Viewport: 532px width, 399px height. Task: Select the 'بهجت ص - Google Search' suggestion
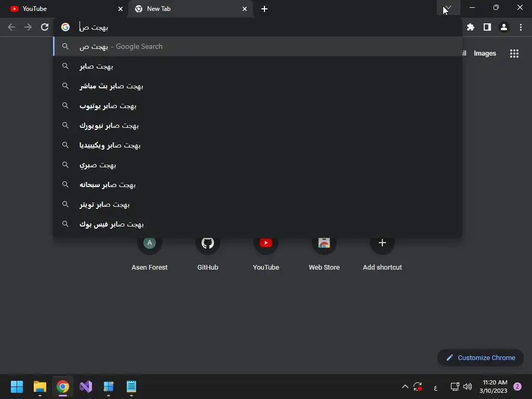click(x=258, y=46)
